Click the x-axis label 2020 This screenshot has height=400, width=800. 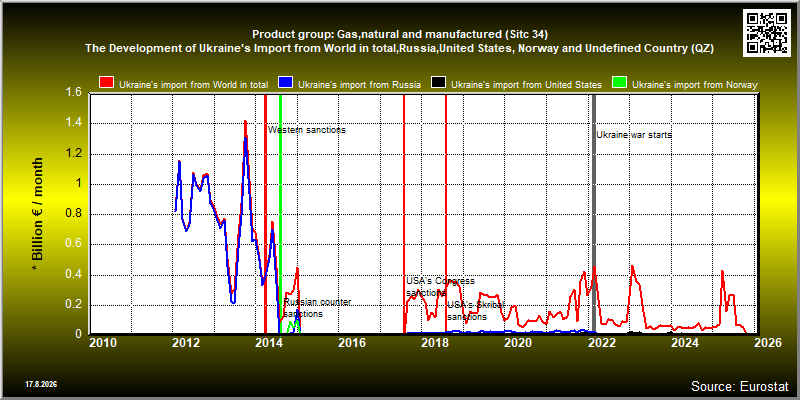[518, 343]
